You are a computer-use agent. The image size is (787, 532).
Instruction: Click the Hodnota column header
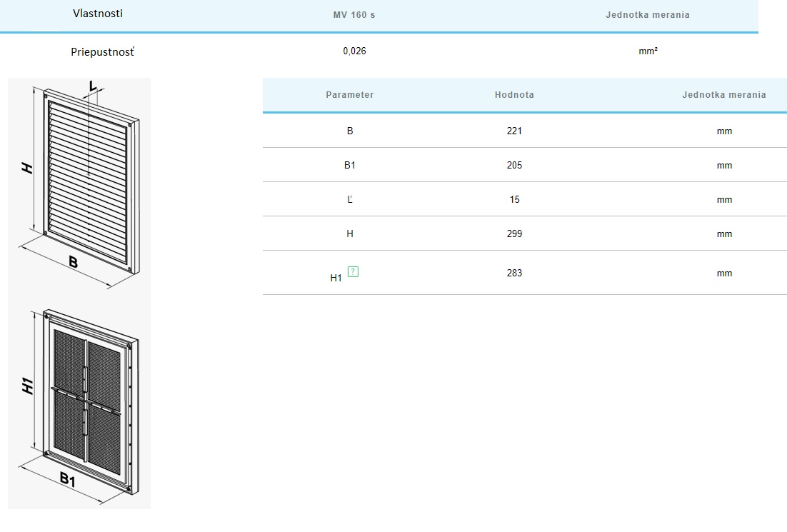513,95
